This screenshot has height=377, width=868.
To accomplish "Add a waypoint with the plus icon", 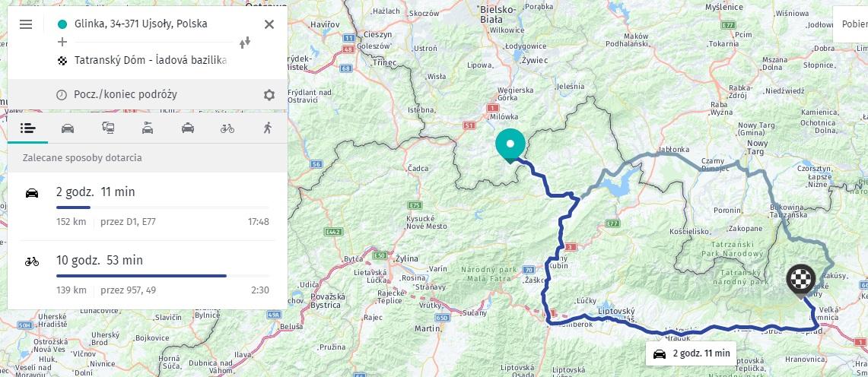I will (x=62, y=42).
